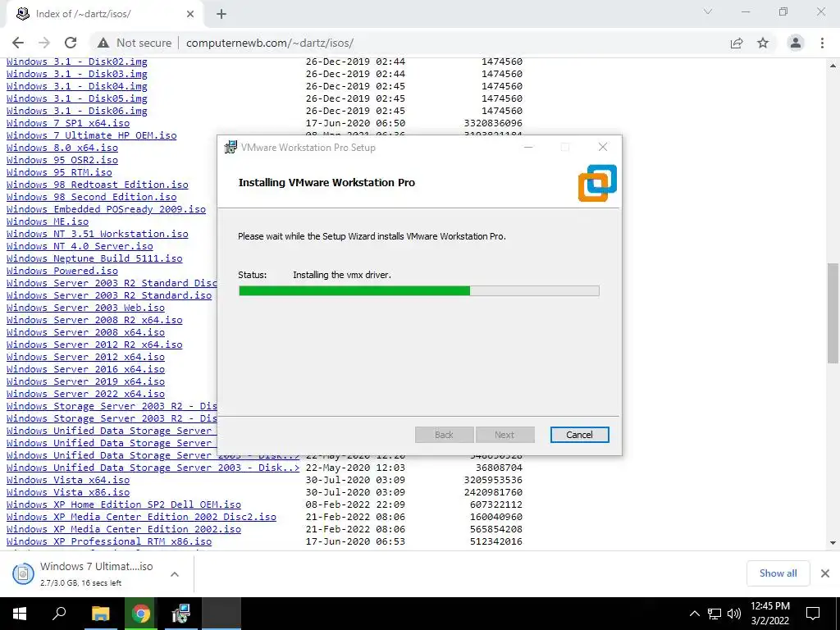Image resolution: width=840 pixels, height=630 pixels.
Task: Close the downloads bar
Action: point(825,573)
